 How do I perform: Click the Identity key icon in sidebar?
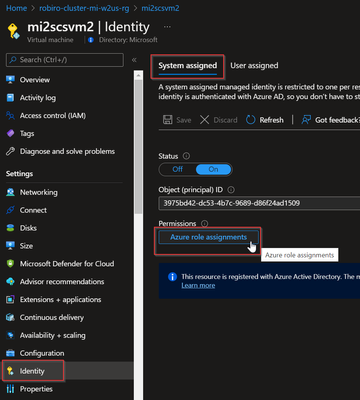(x=10, y=371)
